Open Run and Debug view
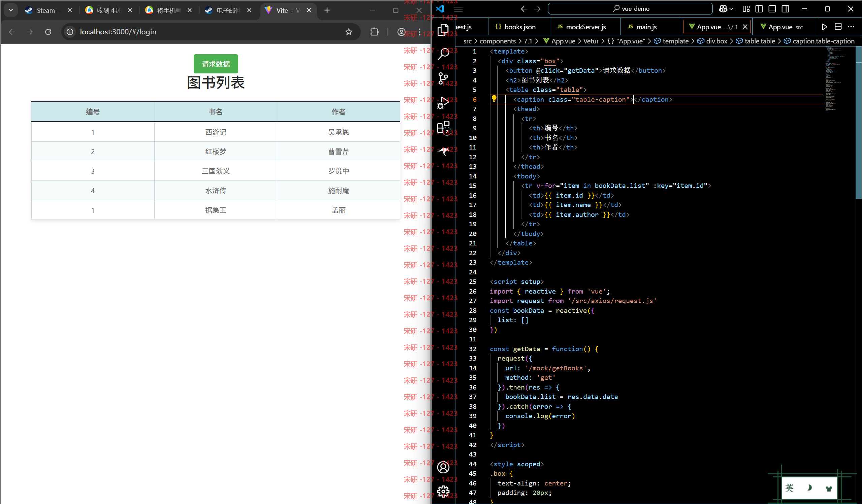 point(443,103)
